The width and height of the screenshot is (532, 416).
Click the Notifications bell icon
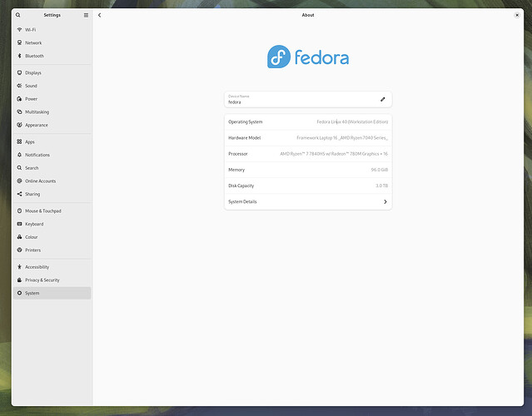[x=19, y=155]
